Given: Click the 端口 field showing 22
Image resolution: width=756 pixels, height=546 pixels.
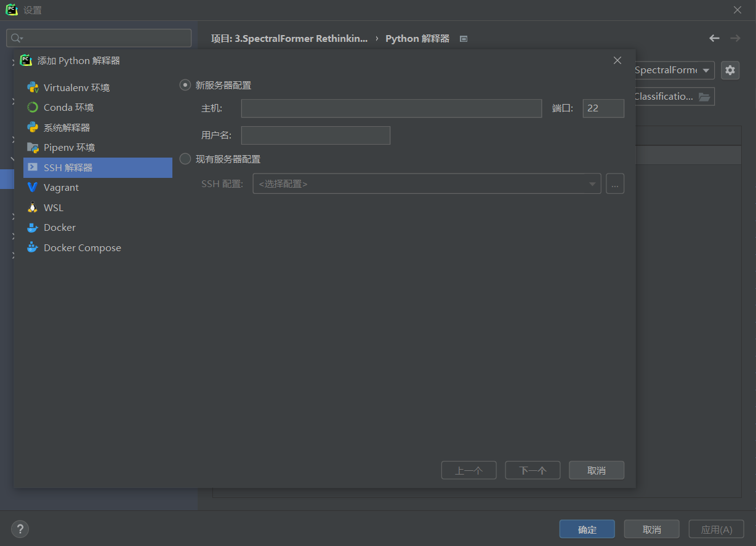Looking at the screenshot, I should click(x=603, y=108).
